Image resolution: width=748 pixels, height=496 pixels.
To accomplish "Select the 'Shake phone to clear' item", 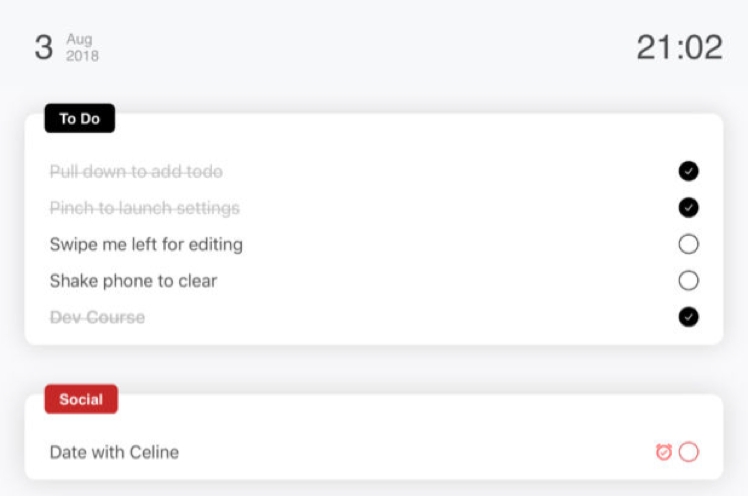I will pos(133,280).
